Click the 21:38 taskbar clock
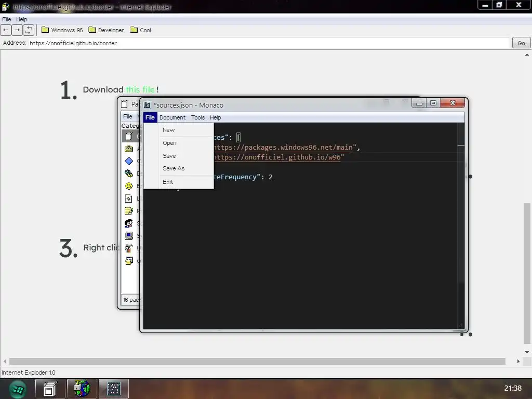The width and height of the screenshot is (532, 399). click(513, 388)
